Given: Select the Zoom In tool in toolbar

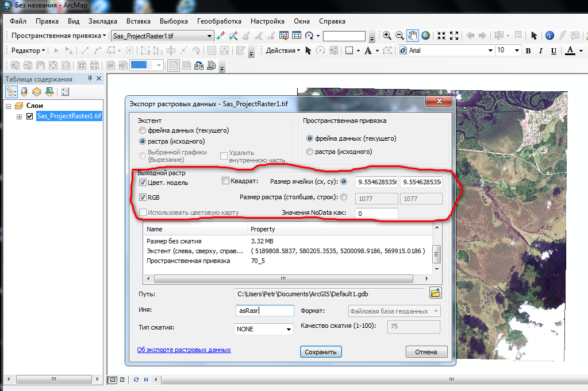Looking at the screenshot, I should [x=387, y=36].
